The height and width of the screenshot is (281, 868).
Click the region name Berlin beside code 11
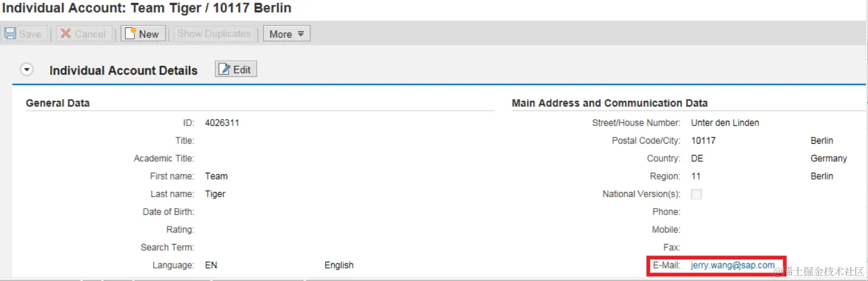(x=822, y=176)
